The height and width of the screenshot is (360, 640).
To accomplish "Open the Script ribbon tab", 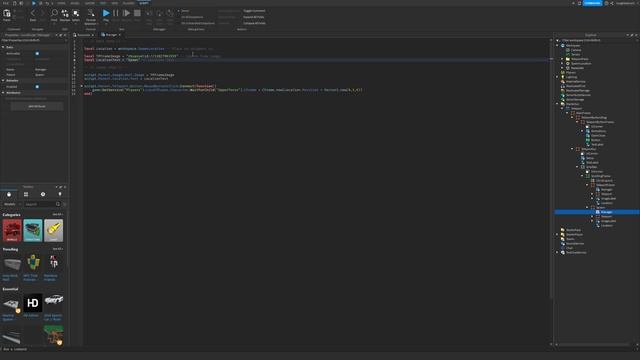I will click(x=144, y=3).
